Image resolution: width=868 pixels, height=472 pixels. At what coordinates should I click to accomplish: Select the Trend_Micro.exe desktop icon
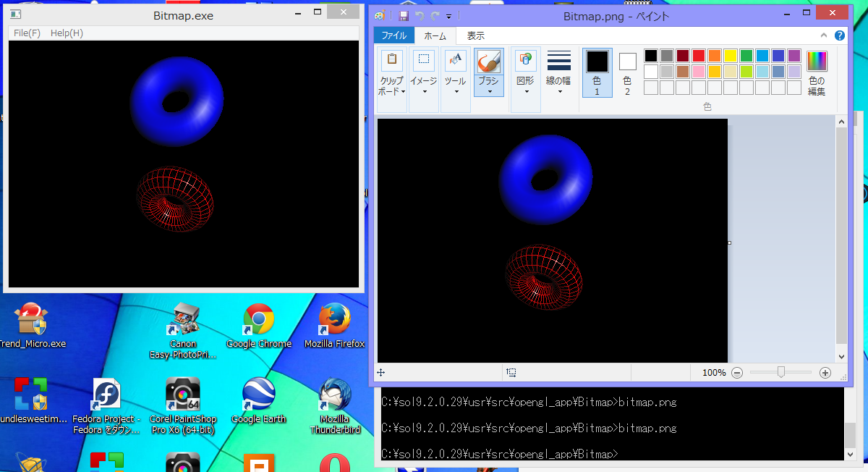[x=32, y=326]
